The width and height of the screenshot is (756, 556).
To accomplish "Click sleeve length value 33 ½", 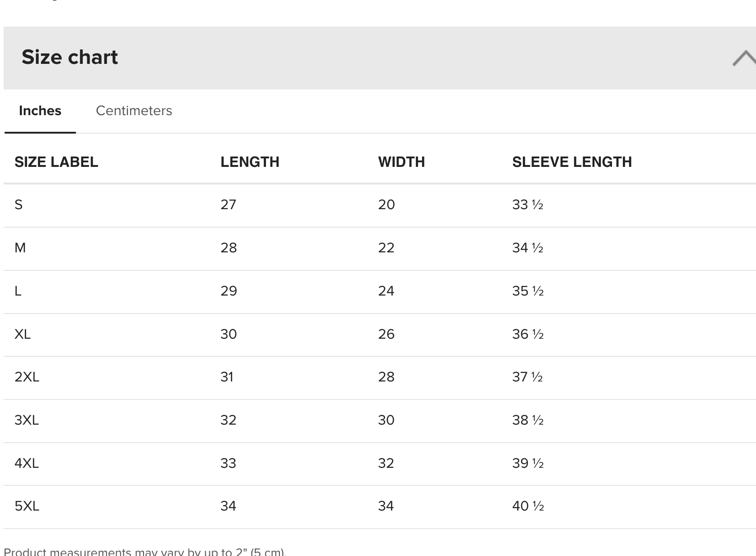I will [x=527, y=205].
